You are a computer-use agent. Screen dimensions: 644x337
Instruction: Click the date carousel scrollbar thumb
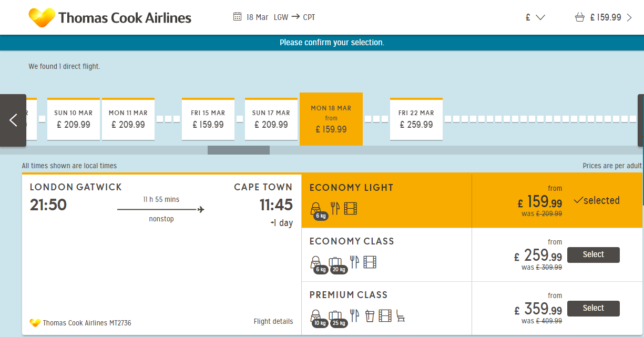pos(239,150)
